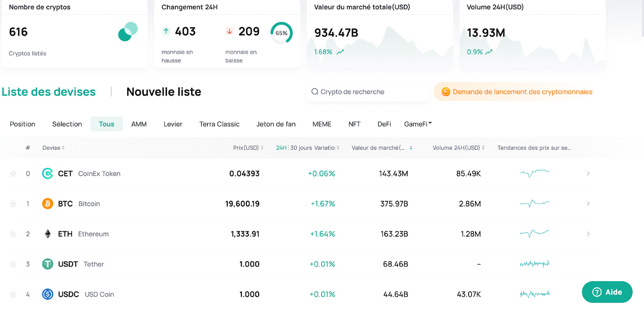Toggle the star for ETH row
The width and height of the screenshot is (644, 309).
tap(13, 234)
